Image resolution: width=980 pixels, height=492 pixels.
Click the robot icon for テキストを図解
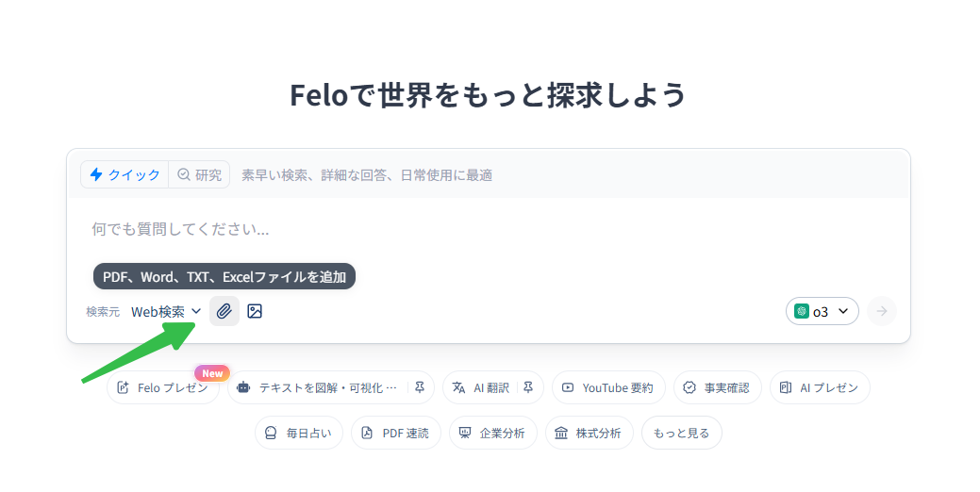point(243,387)
